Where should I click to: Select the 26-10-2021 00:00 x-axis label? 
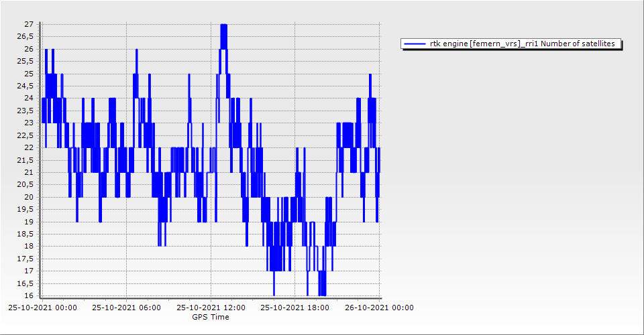click(x=379, y=308)
